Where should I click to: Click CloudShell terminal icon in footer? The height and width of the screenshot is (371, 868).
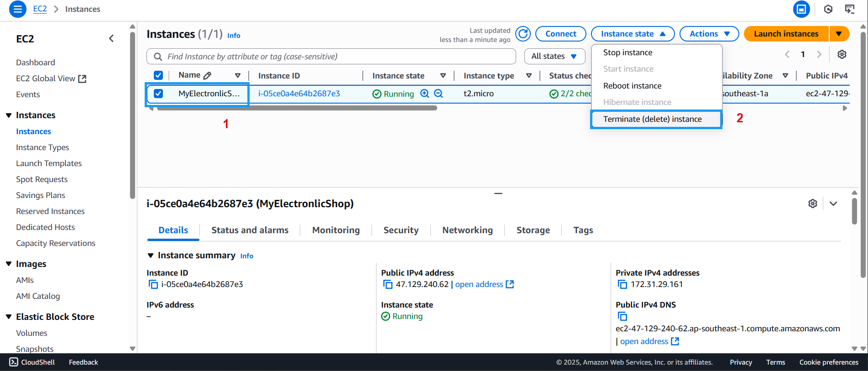(14, 362)
